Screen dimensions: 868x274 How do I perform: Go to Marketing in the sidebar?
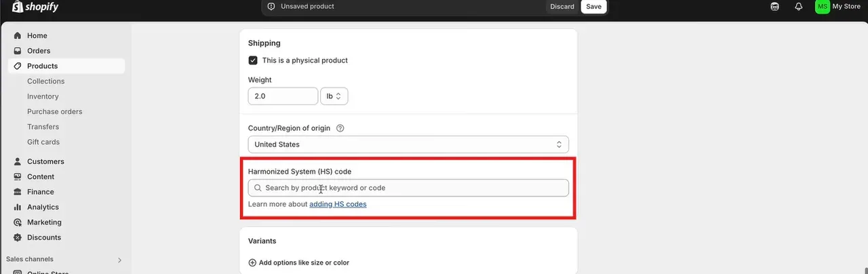pos(44,222)
